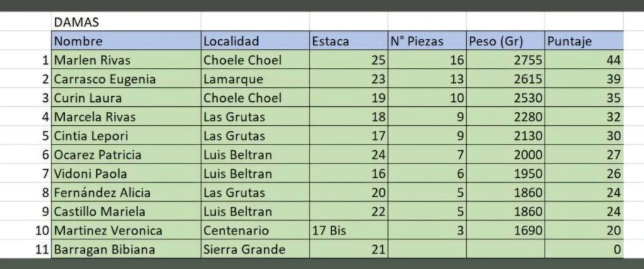Click the Marlen Rivas name cell
This screenshot has height=269, width=644.
[x=126, y=60]
